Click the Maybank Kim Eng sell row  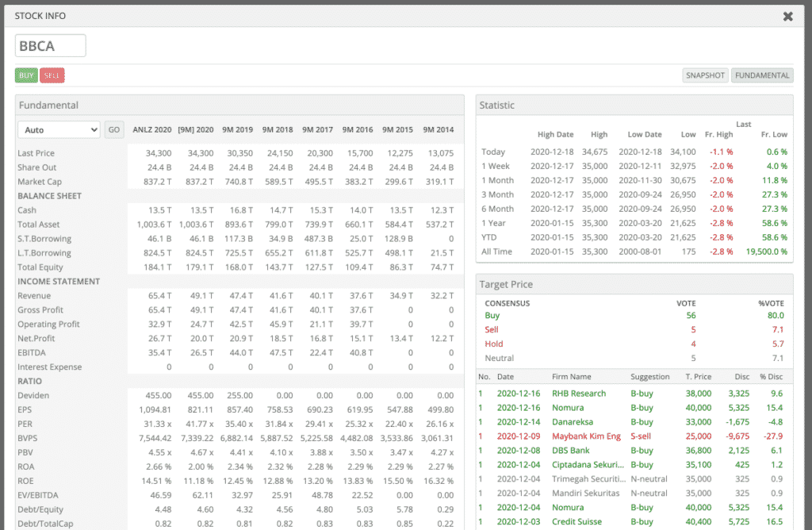(586, 436)
